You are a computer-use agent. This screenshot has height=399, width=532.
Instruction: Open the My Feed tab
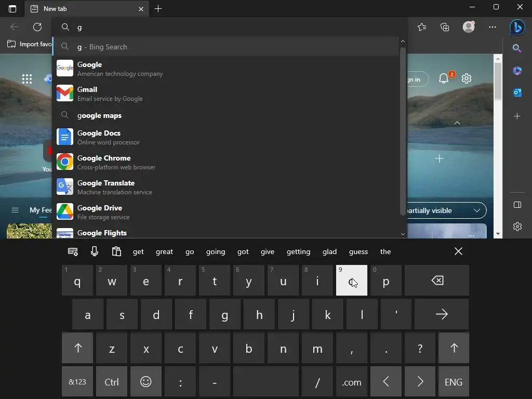(x=41, y=210)
